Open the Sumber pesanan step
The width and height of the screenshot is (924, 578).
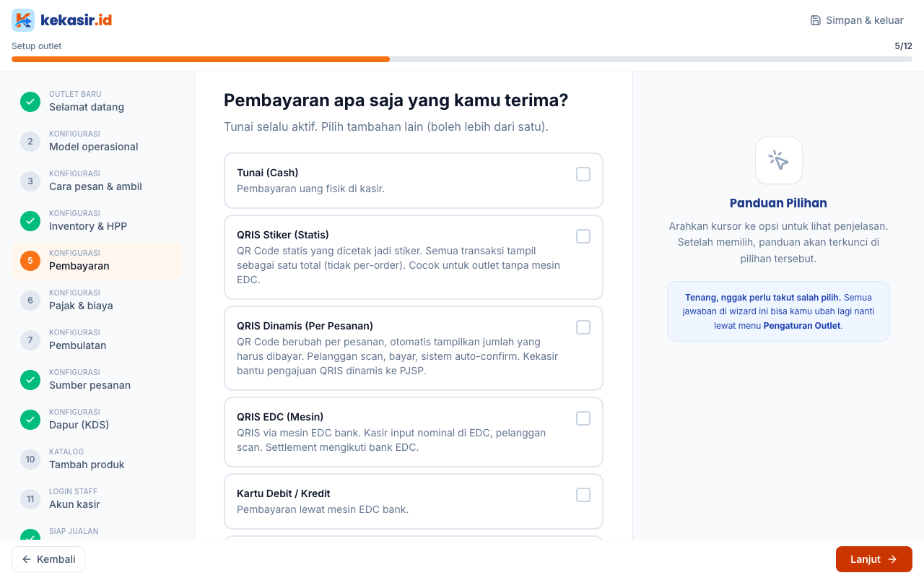tap(97, 380)
